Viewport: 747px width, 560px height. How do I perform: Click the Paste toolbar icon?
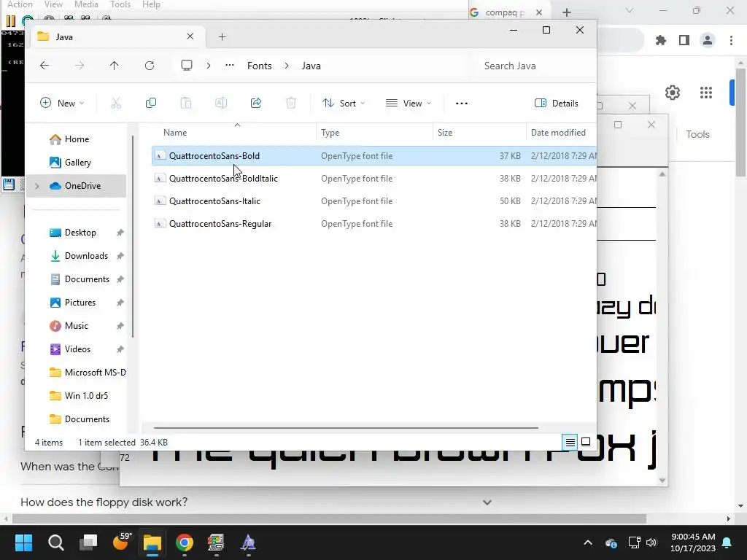point(186,104)
